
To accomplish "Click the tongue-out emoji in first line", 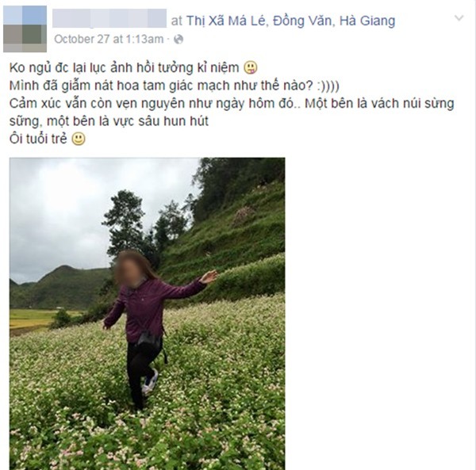I will pyautogui.click(x=251, y=67).
